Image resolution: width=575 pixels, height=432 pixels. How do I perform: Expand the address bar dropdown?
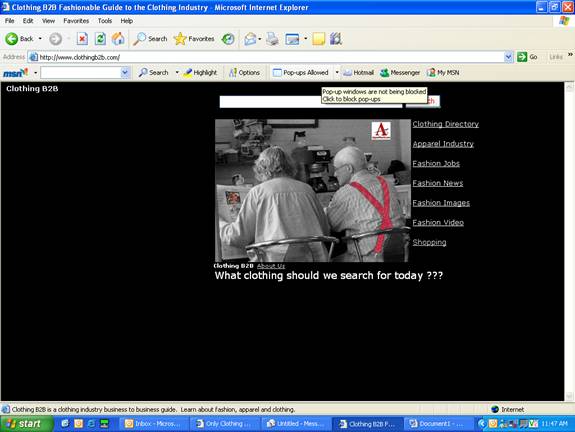[x=508, y=57]
